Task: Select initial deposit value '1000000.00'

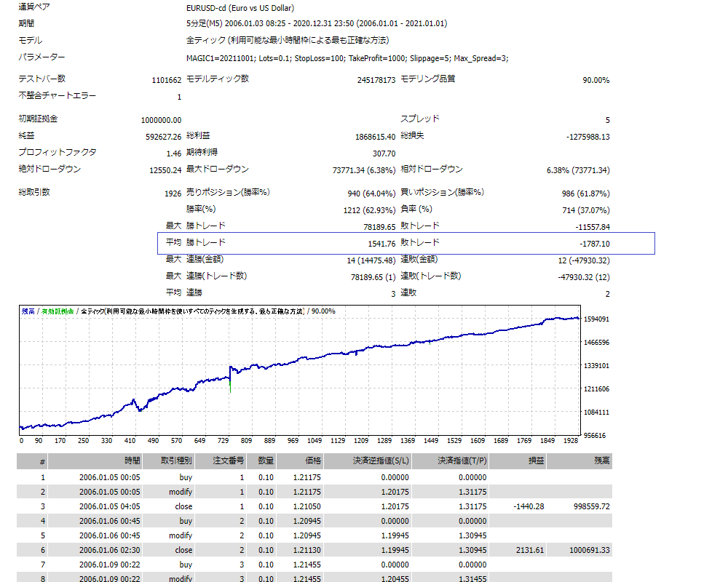Action: [161, 120]
